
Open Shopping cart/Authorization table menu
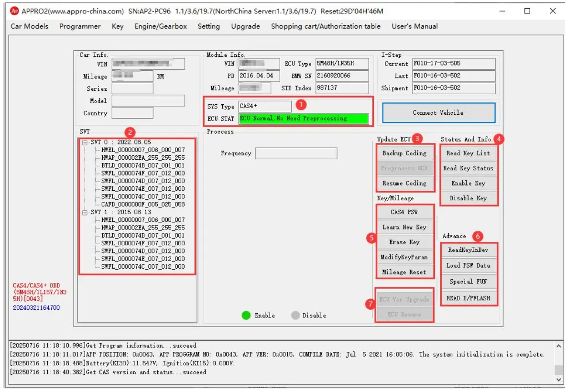(x=326, y=26)
